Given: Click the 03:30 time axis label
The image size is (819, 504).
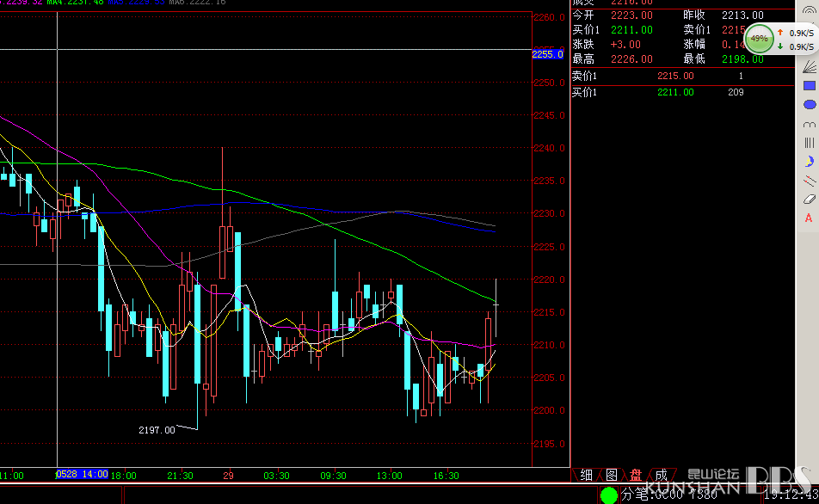Looking at the screenshot, I should coord(276,476).
